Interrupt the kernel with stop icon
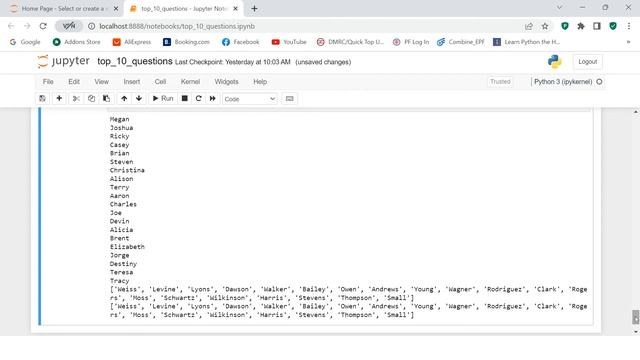The width and height of the screenshot is (640, 360). pos(184,99)
